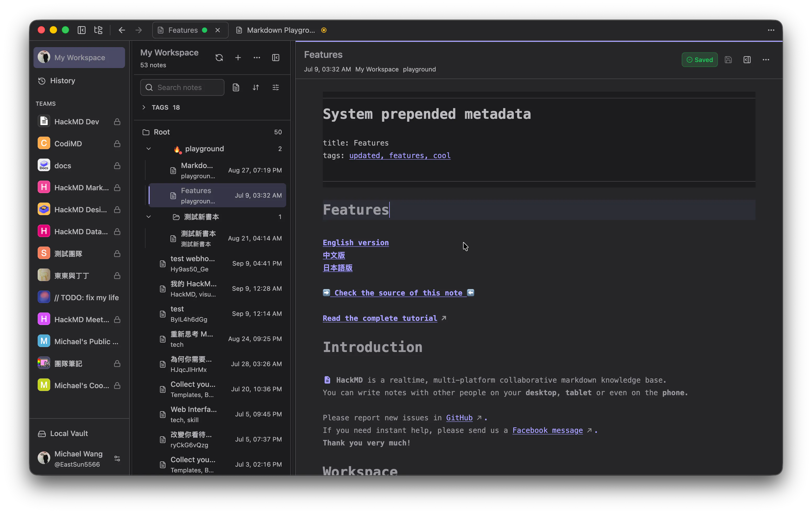
Task: Click the Features heading in the editor
Action: tap(356, 209)
